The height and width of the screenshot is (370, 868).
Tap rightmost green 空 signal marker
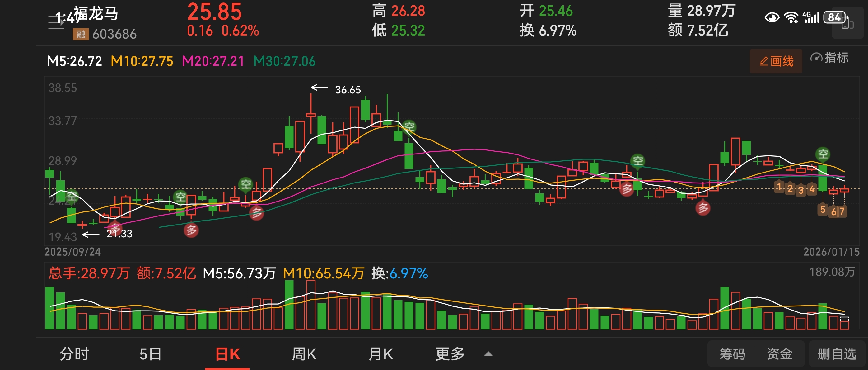(x=823, y=154)
